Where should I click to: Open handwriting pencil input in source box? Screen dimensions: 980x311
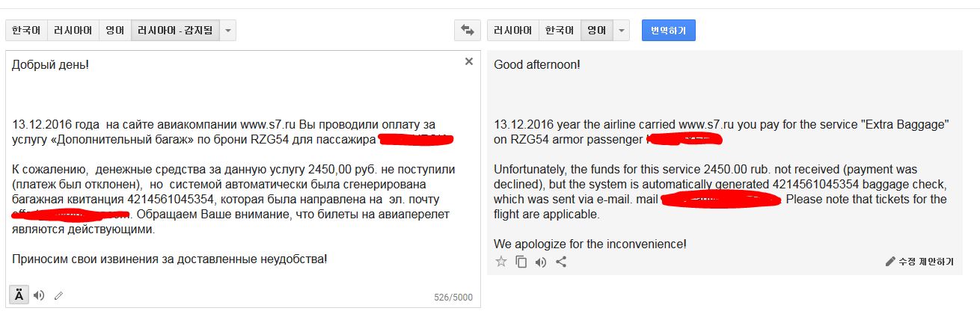click(x=58, y=295)
